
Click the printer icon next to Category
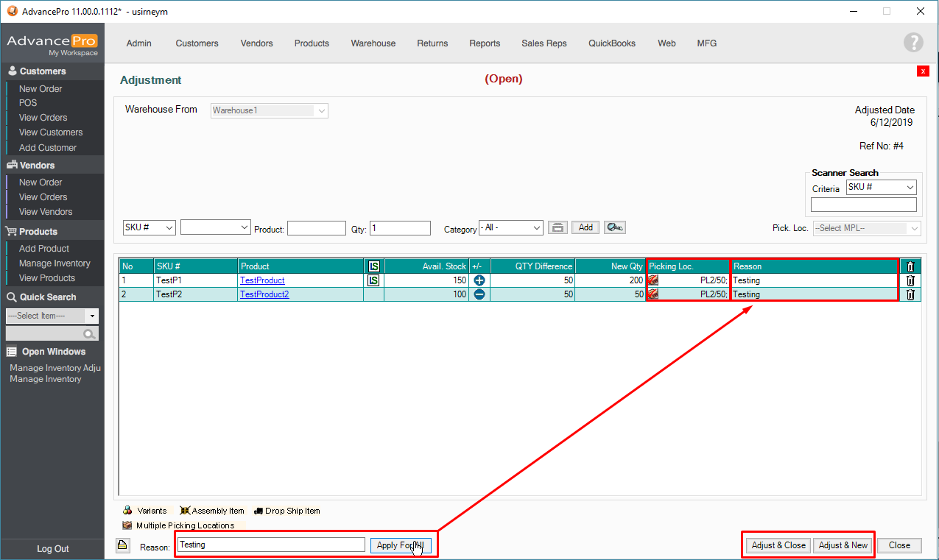(558, 228)
